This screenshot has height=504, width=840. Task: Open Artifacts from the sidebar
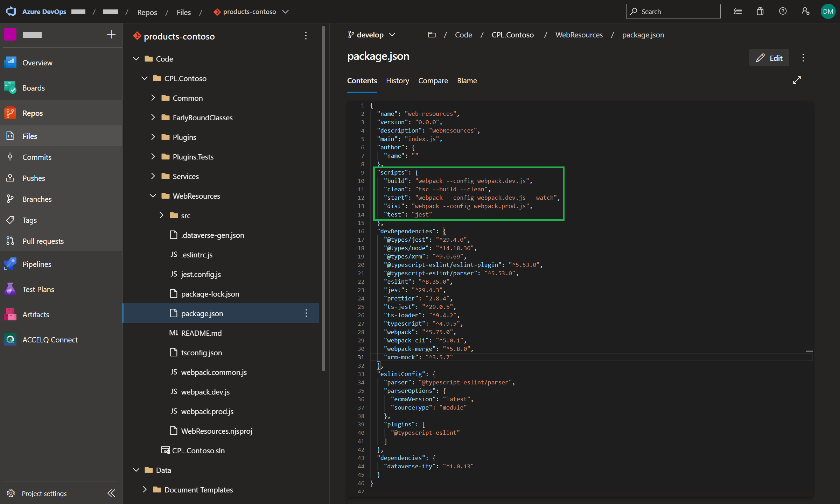point(35,314)
